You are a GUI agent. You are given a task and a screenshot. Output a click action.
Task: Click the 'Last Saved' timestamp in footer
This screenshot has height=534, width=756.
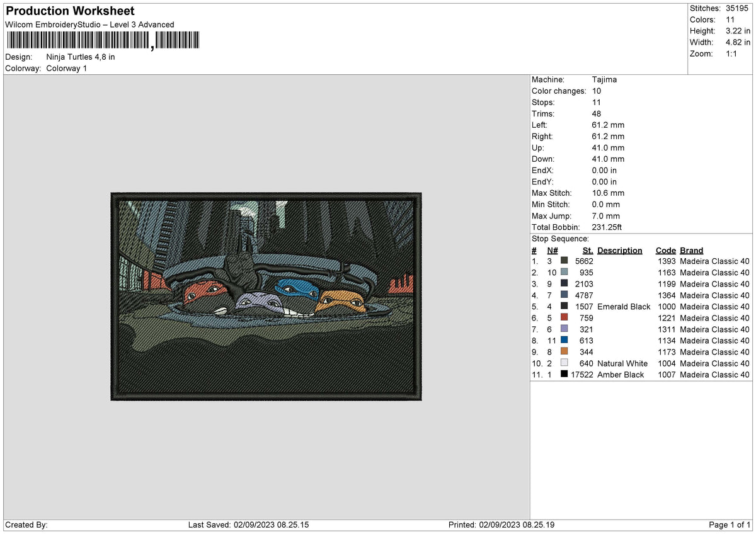pyautogui.click(x=248, y=525)
